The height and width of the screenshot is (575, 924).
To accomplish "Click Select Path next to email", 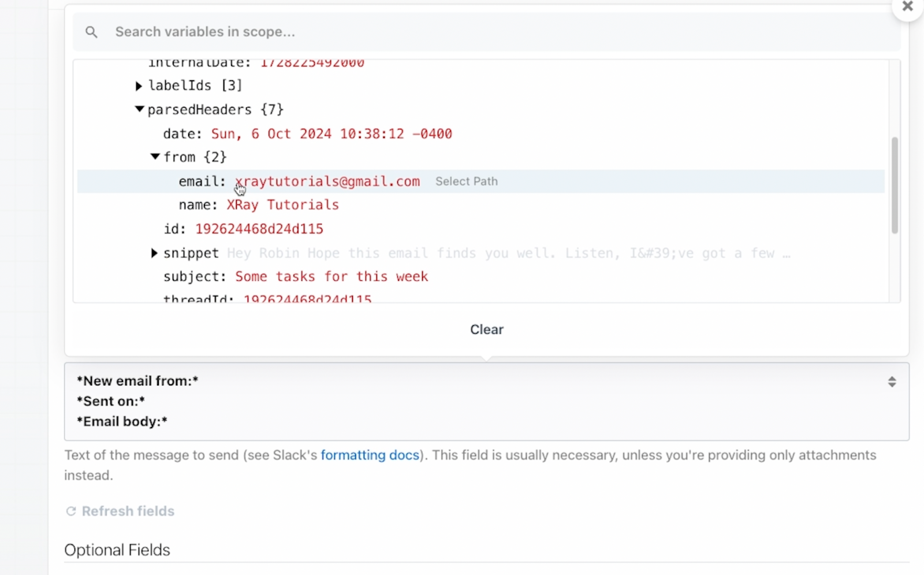I will tap(466, 181).
